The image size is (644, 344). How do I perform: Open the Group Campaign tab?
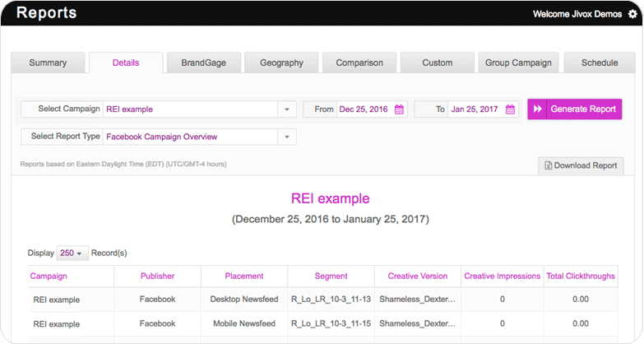point(519,63)
